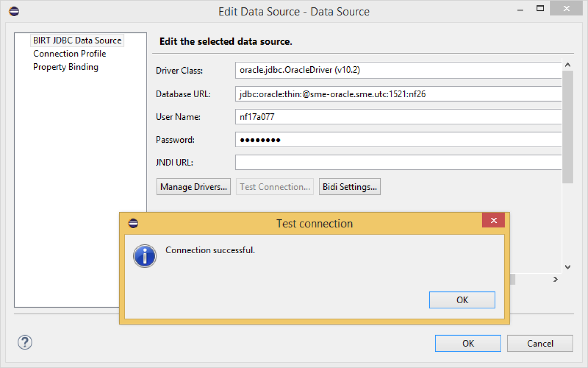
Task: Click the horizontal scrollbar right arrow
Action: pyautogui.click(x=556, y=279)
